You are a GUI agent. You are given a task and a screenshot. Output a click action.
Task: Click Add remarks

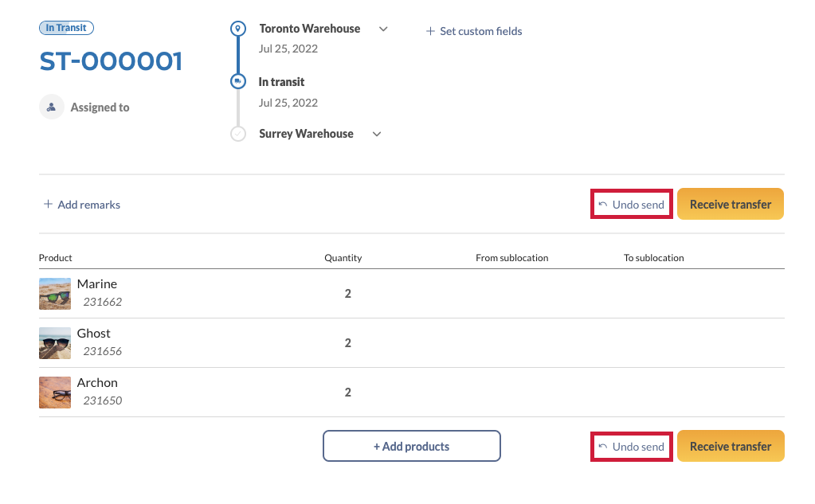pyautogui.click(x=82, y=205)
